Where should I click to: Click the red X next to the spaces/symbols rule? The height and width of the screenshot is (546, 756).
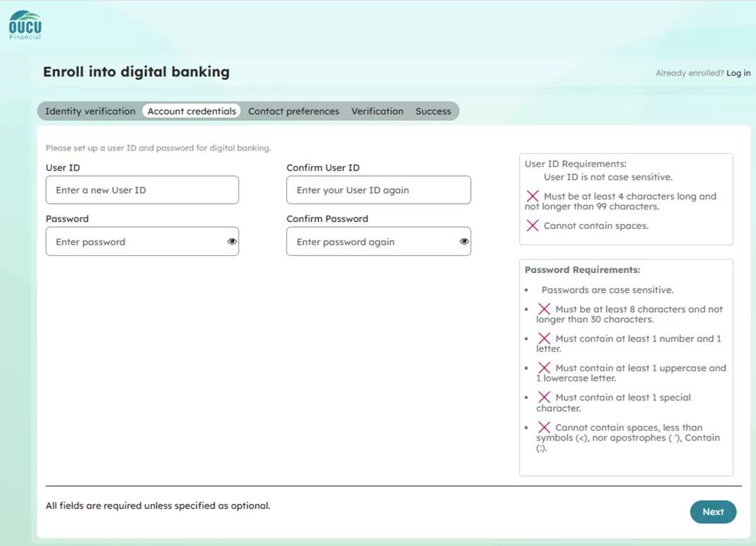tap(544, 427)
